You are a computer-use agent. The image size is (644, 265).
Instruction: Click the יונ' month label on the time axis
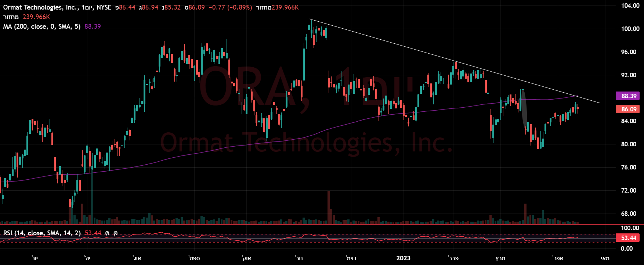35,258
